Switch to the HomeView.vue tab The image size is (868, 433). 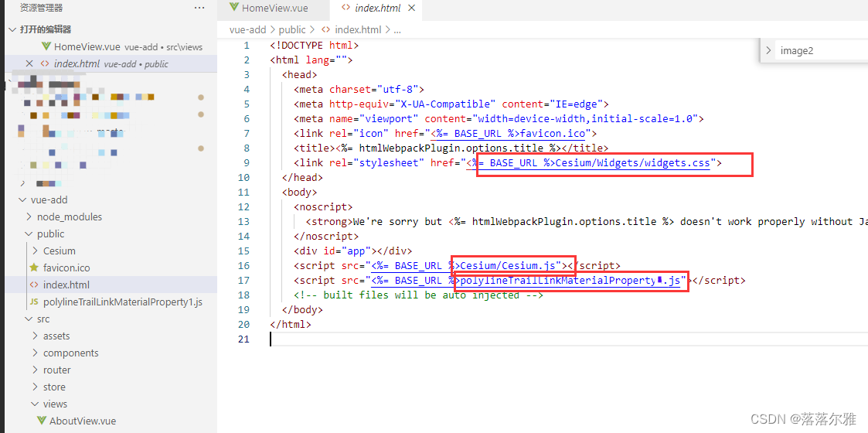(268, 9)
